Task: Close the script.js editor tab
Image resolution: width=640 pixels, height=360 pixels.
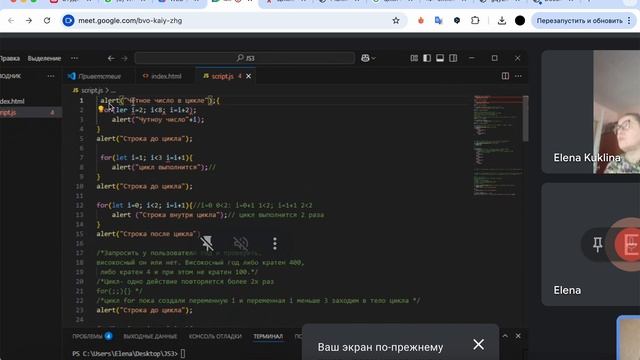Action: [x=249, y=76]
